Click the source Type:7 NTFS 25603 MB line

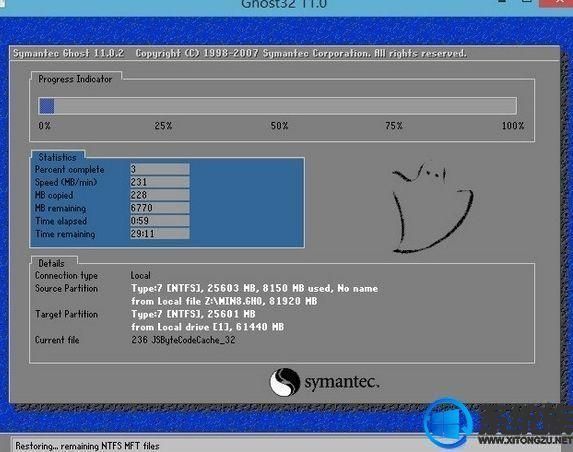point(254,288)
